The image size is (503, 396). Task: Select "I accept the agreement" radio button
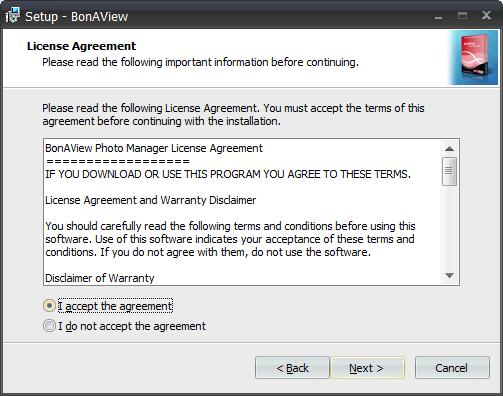coord(49,306)
